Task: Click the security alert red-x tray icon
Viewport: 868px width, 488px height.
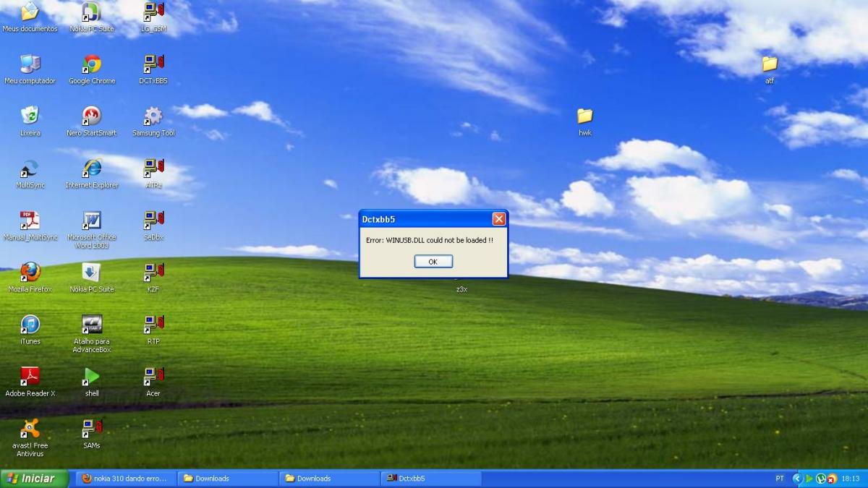Action: 832,479
